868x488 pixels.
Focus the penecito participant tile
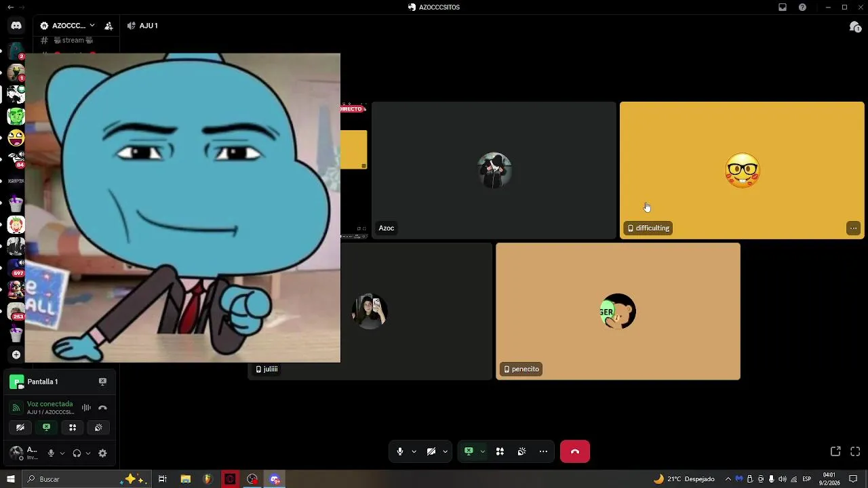(x=618, y=311)
